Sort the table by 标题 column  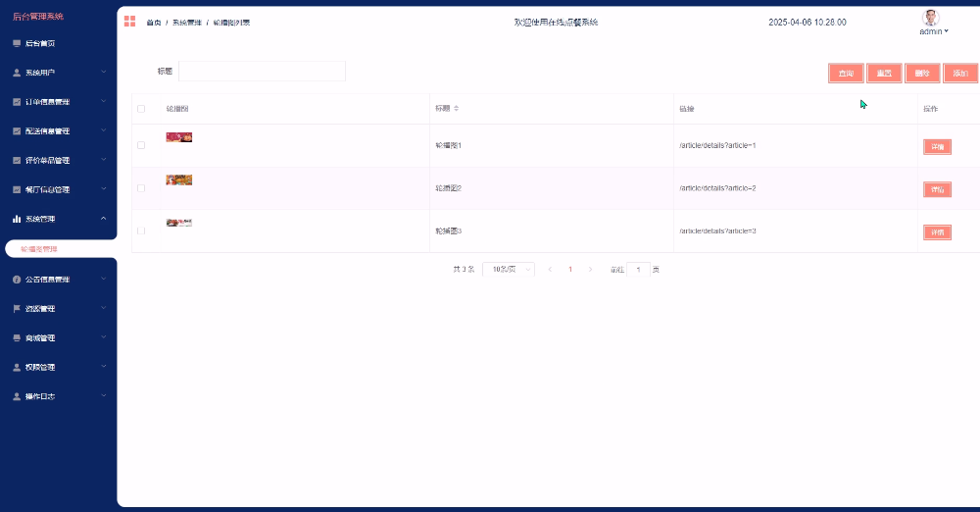pos(457,108)
